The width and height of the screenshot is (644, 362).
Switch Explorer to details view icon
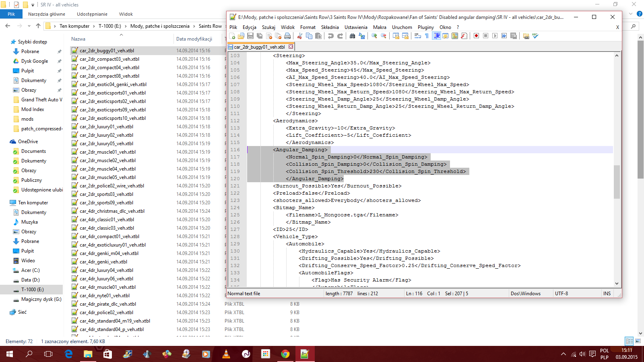coord(629,341)
